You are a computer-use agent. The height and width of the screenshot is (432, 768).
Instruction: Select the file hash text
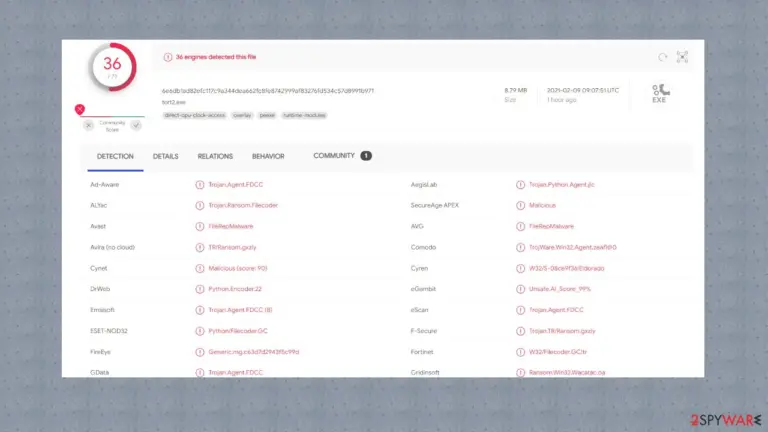pos(268,91)
